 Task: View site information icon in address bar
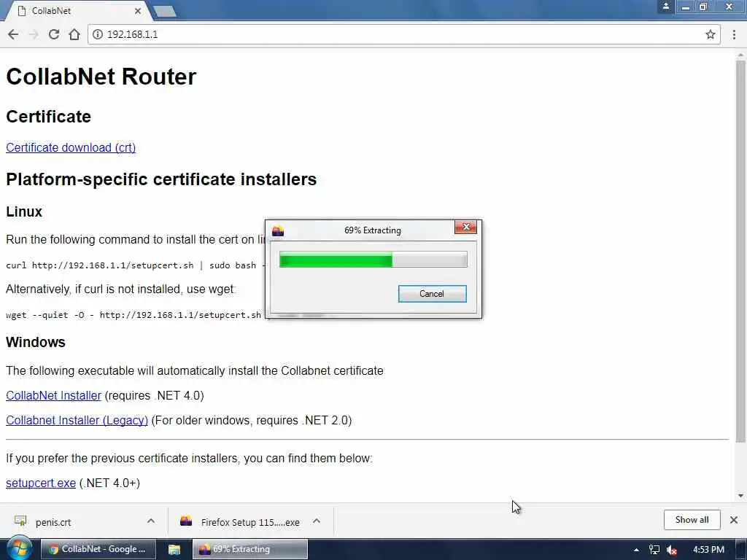click(97, 34)
